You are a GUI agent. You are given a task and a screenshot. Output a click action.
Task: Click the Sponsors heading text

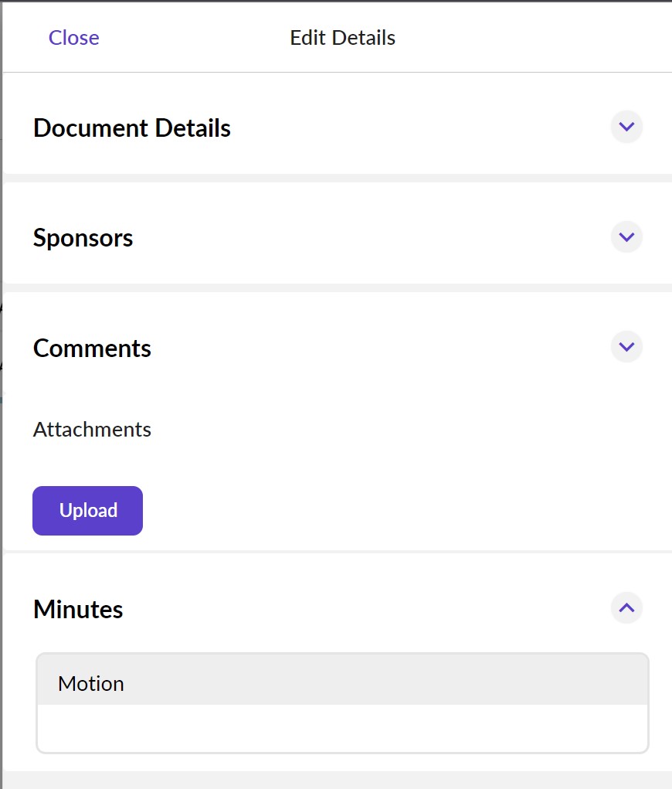(x=83, y=238)
